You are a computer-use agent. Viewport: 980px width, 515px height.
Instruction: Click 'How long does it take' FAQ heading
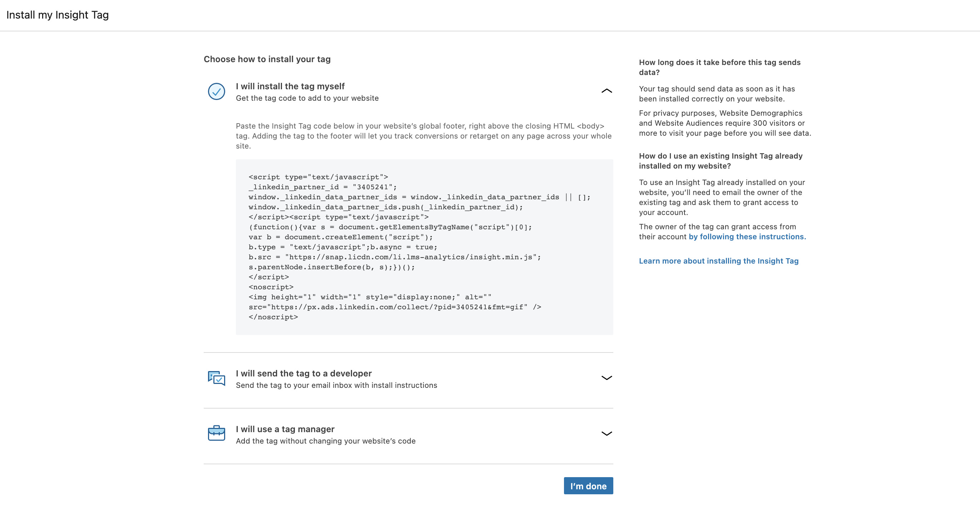(720, 67)
